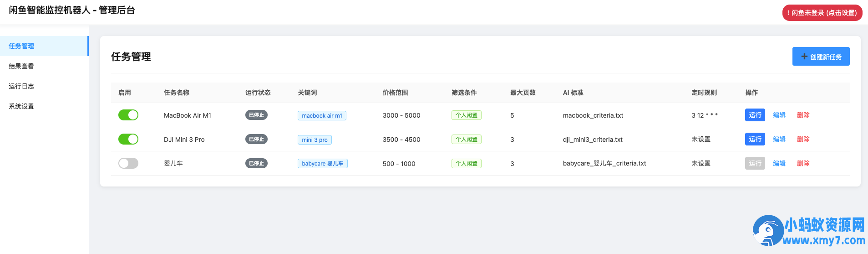The image size is (868, 254).
Task: Turn off the DJI Mini 3 Pro toggle
Action: click(128, 139)
